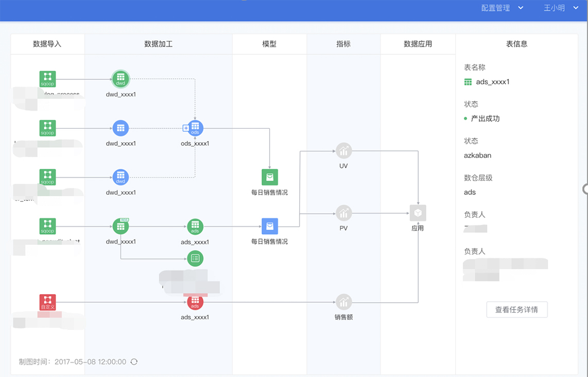Click the 数据加工 column header

tap(158, 44)
